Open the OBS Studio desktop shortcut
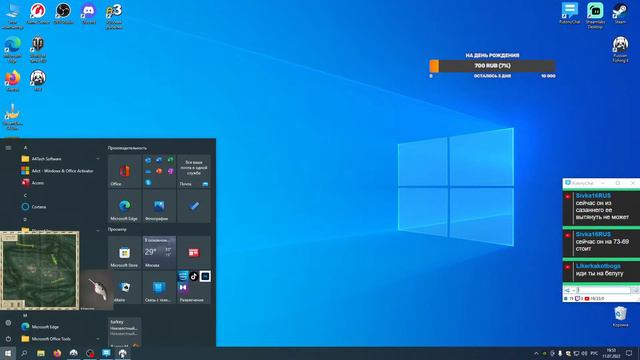 click(63, 14)
